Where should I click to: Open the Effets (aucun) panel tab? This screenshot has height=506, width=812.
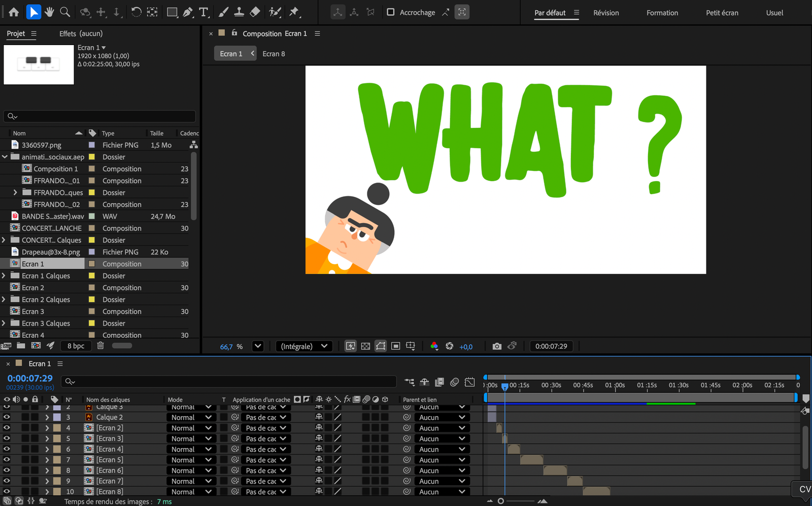point(81,33)
